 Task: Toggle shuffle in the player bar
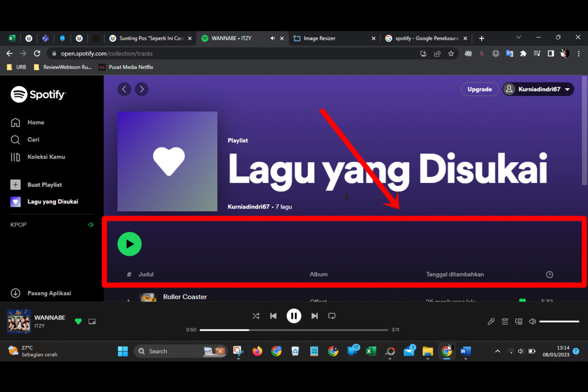click(256, 316)
